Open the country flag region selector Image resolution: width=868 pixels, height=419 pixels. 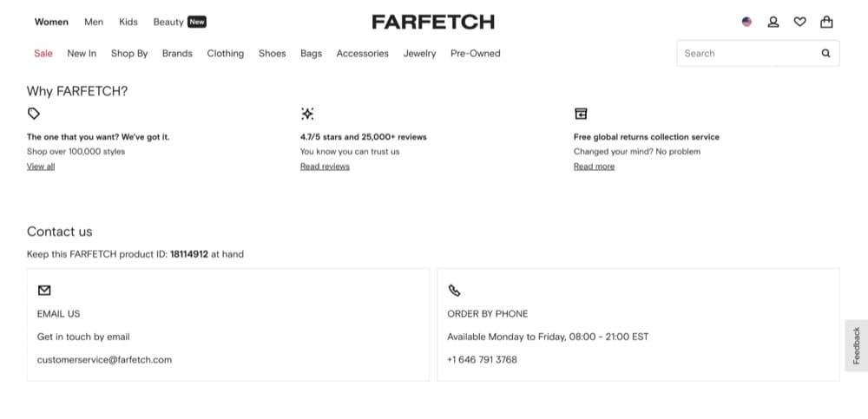point(746,22)
